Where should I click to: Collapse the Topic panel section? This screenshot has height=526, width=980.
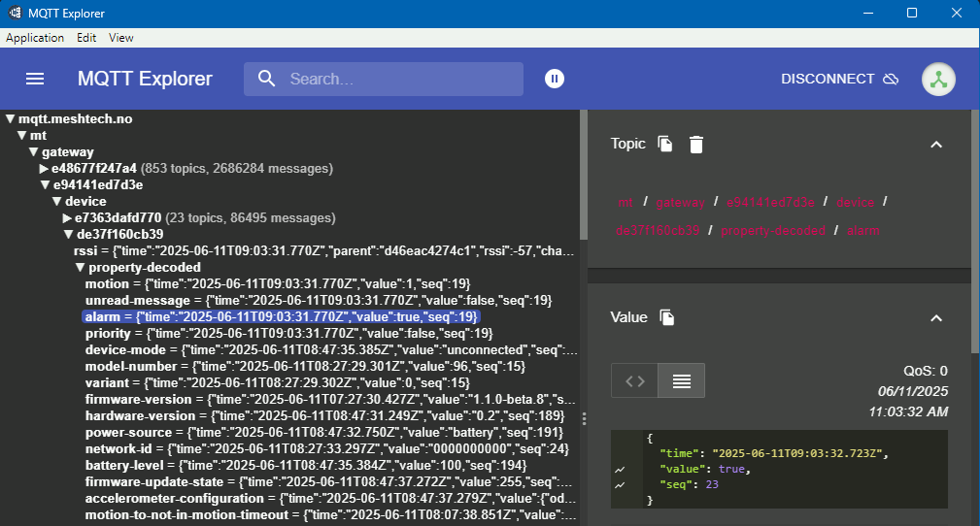point(936,144)
